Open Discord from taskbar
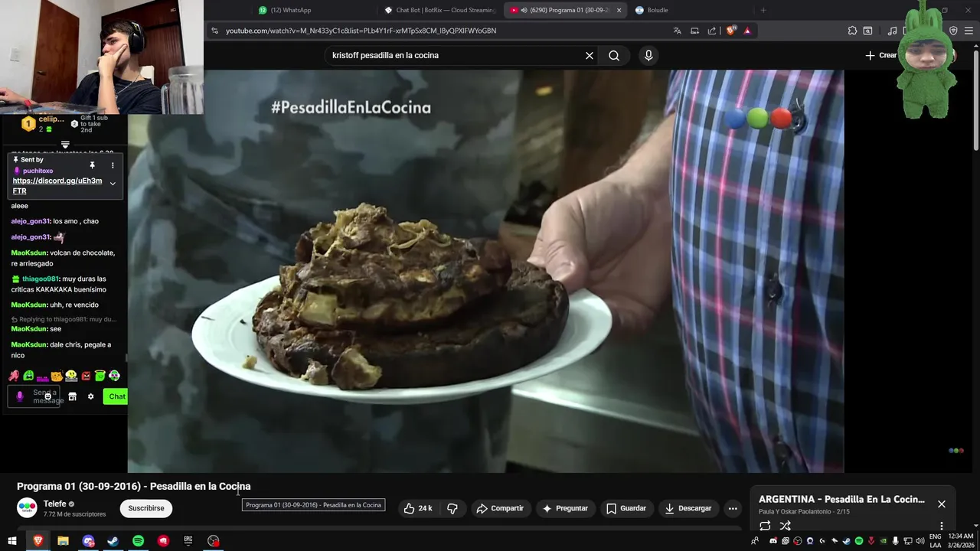This screenshot has width=980, height=551. [x=88, y=541]
